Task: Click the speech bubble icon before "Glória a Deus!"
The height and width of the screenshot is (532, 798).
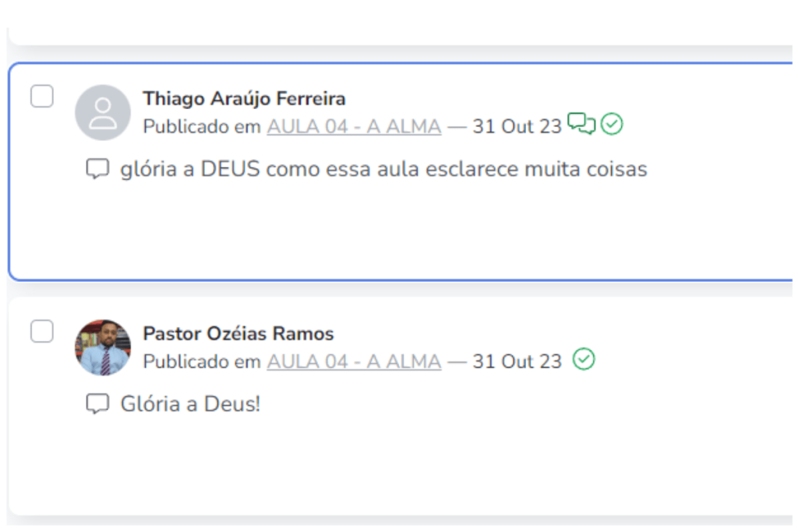Action: click(97, 404)
